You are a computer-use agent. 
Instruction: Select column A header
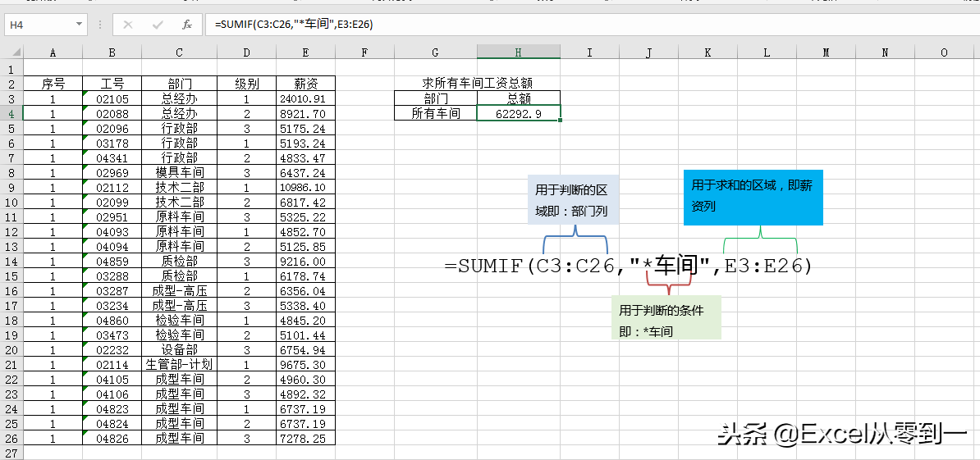(x=53, y=53)
